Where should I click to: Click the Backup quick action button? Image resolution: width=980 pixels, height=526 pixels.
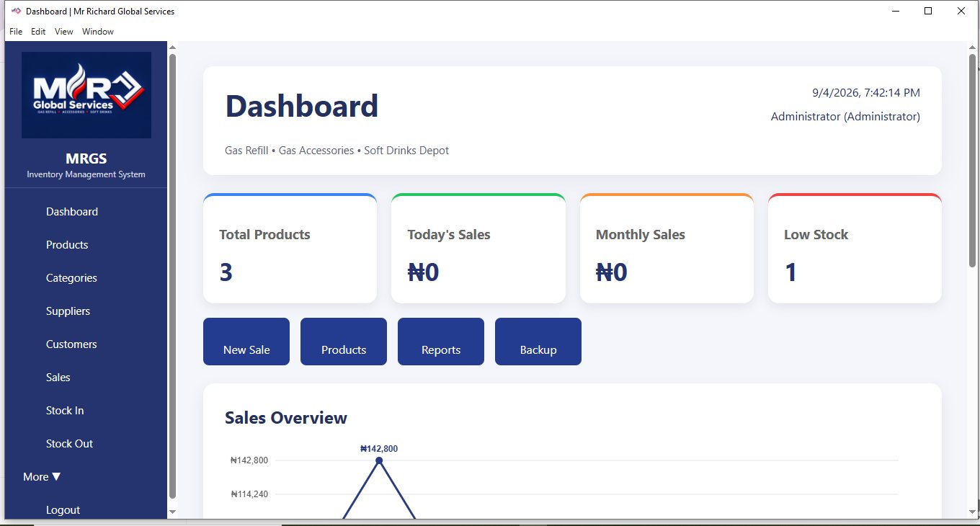point(538,342)
